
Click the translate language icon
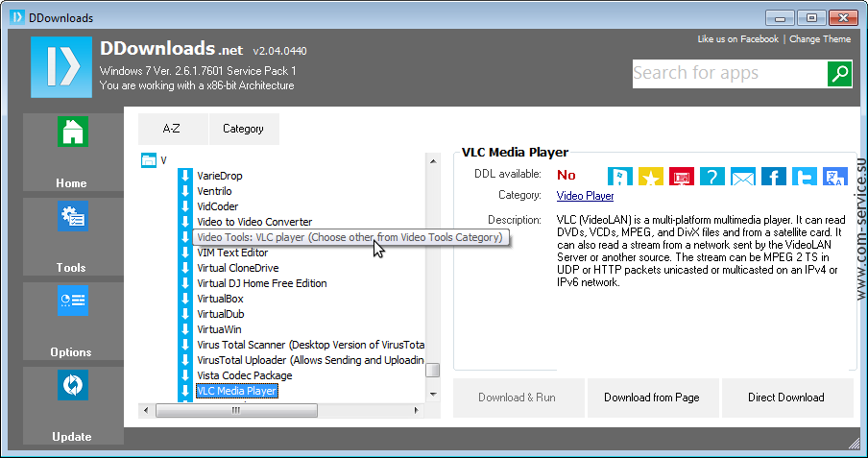pos(834,176)
